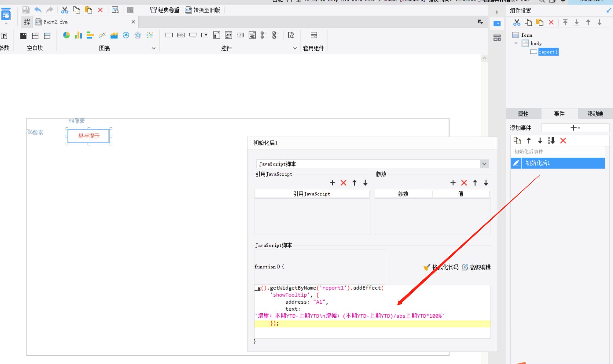
Task: Copy selection via main toolbar icon
Action: click(x=76, y=10)
